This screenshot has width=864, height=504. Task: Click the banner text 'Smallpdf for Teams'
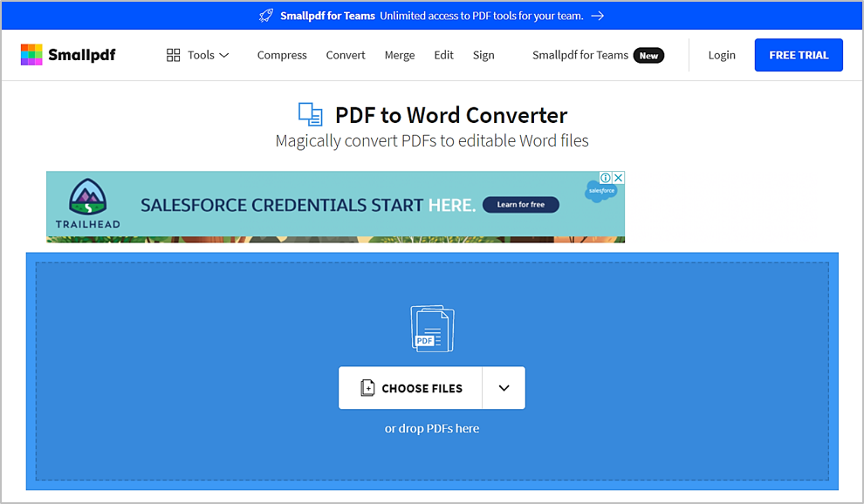point(327,16)
